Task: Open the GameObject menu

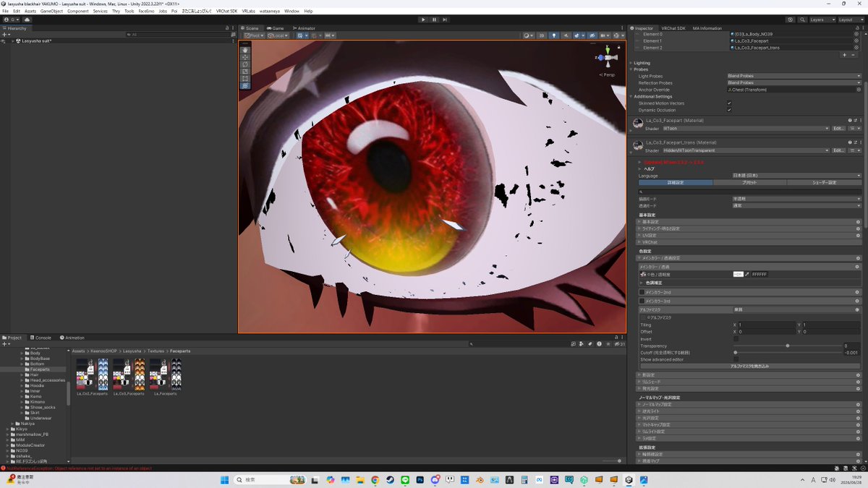Action: 51,12
